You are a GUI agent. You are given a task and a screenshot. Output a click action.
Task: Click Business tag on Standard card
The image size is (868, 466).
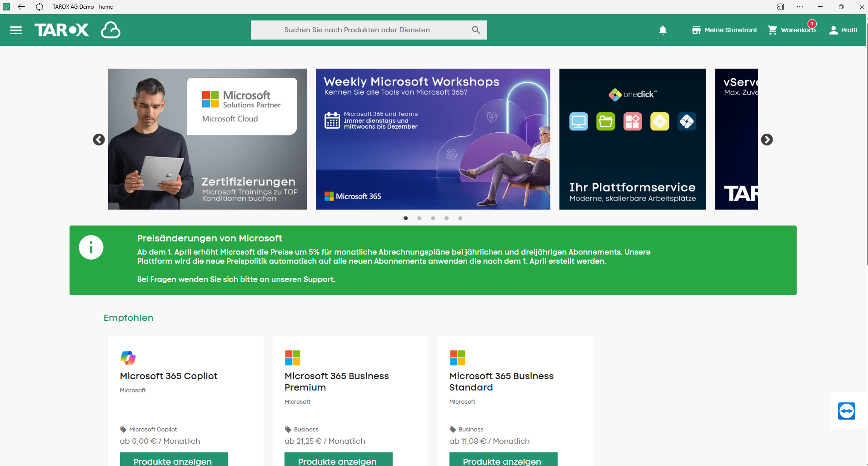[466, 429]
